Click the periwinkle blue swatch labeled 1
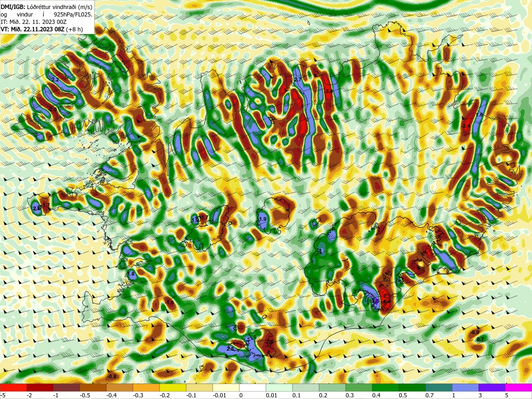 pos(465,387)
